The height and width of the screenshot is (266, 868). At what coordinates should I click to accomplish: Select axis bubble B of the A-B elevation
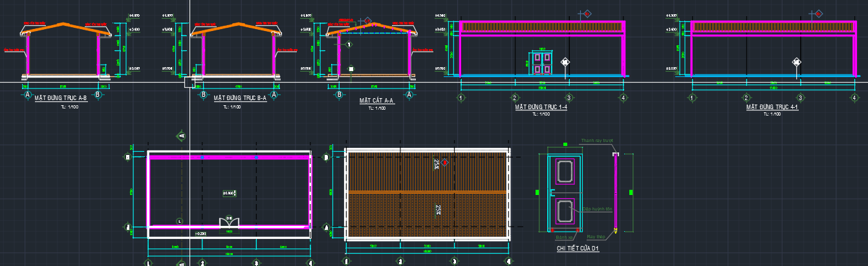click(x=98, y=95)
